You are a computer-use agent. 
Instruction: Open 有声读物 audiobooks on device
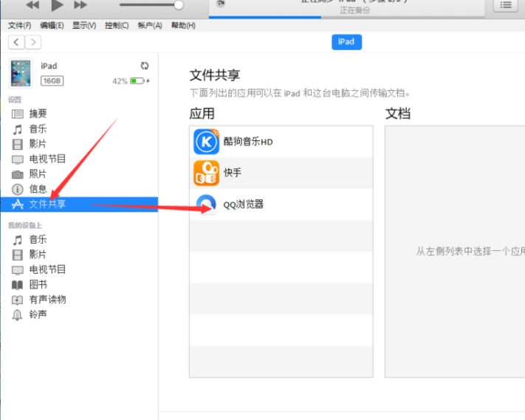click(x=47, y=299)
